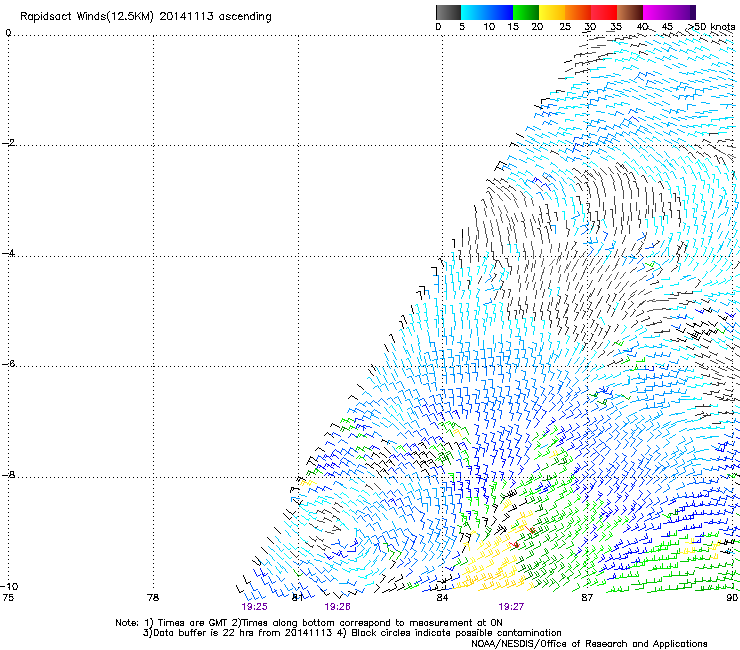The width and height of the screenshot is (740, 650).
Task: Click the 19:26 pass time label
Action: click(337, 607)
